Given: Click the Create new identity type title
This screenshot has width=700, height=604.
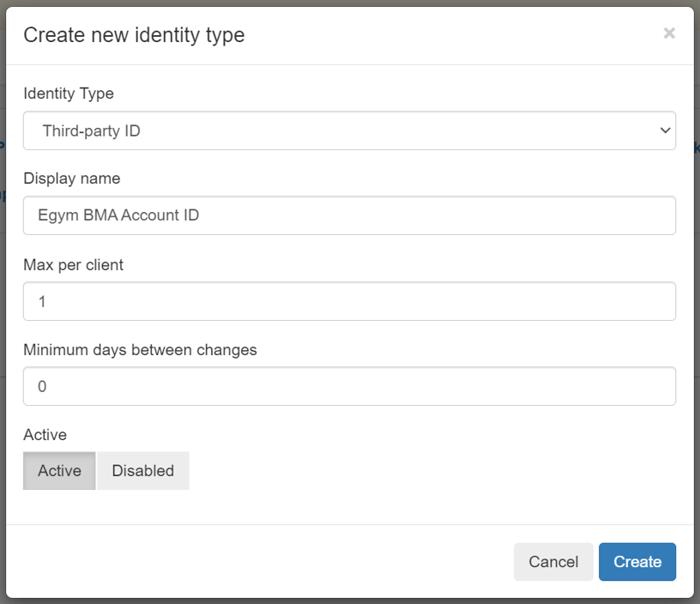Looking at the screenshot, I should click(x=133, y=35).
